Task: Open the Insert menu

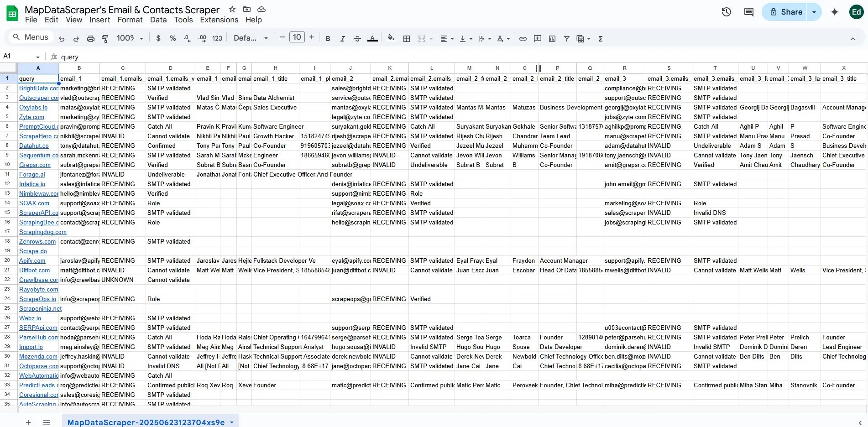Action: (99, 20)
